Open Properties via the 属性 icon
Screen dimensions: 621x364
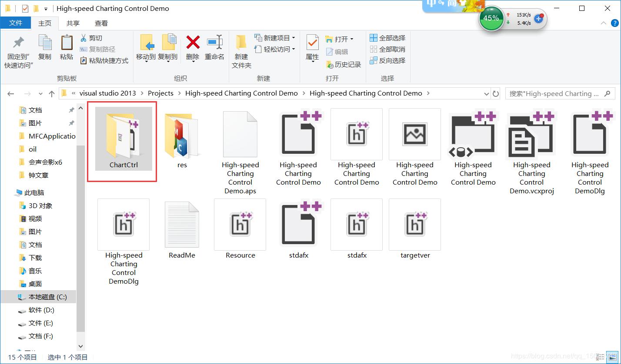pyautogui.click(x=312, y=48)
